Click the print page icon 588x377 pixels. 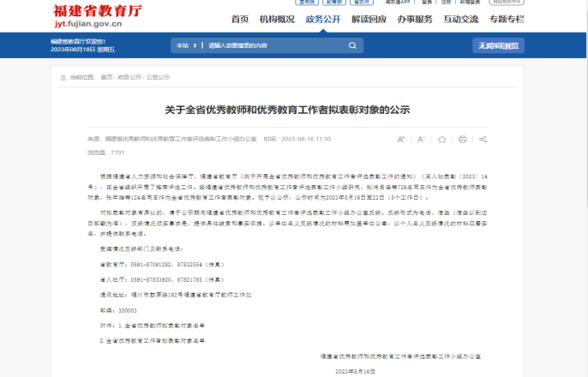(x=462, y=139)
